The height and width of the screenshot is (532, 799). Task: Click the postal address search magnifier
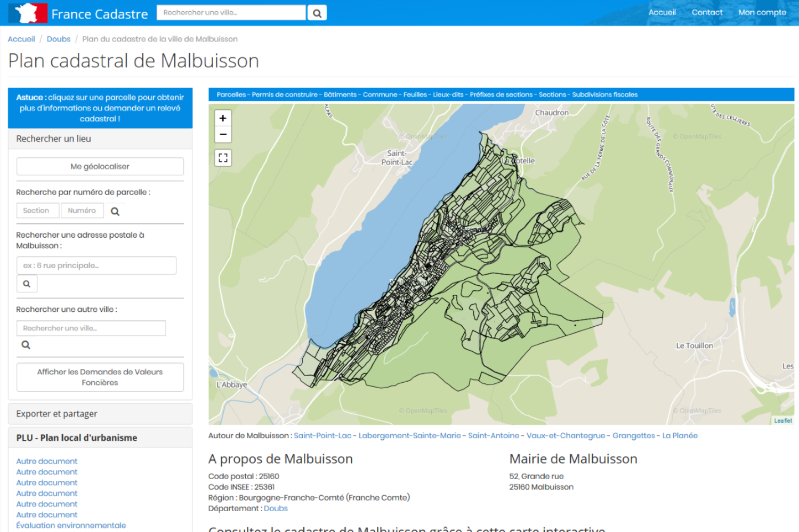pos(27,284)
